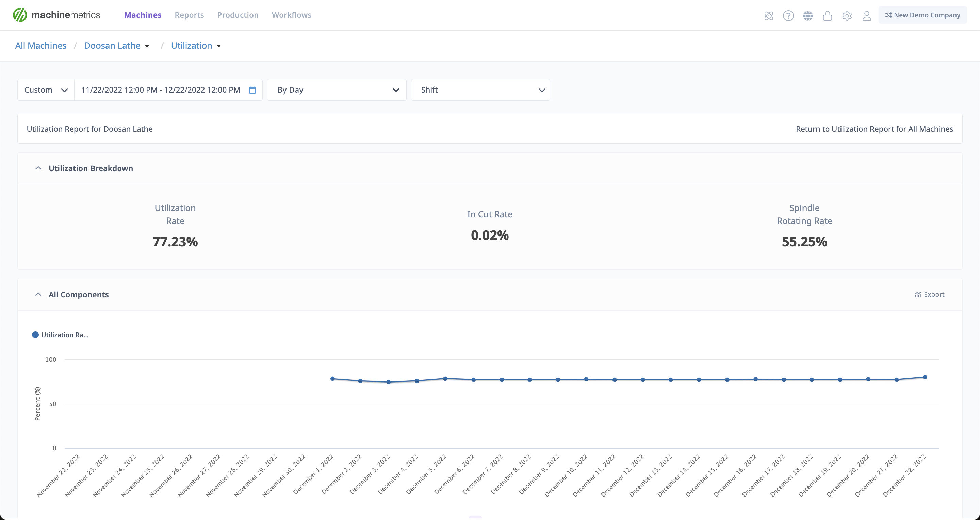The height and width of the screenshot is (520, 980).
Task: Open the calendar date picker icon
Action: pos(252,90)
